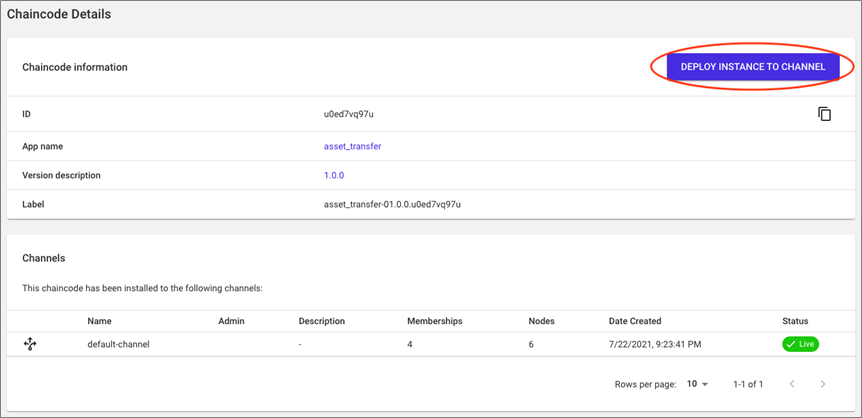The width and height of the screenshot is (862, 418).
Task: Click the Date Created column header
Action: [x=635, y=321]
